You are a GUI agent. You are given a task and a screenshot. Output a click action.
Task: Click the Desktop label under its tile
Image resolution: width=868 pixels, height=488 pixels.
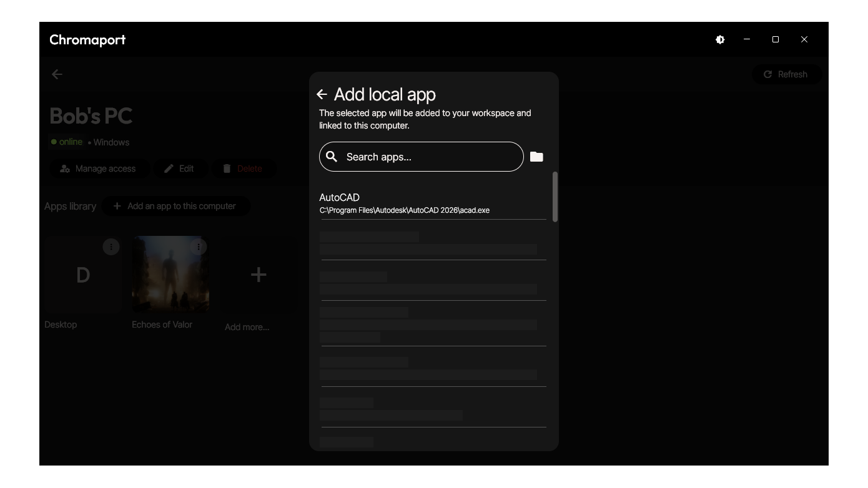(x=61, y=325)
